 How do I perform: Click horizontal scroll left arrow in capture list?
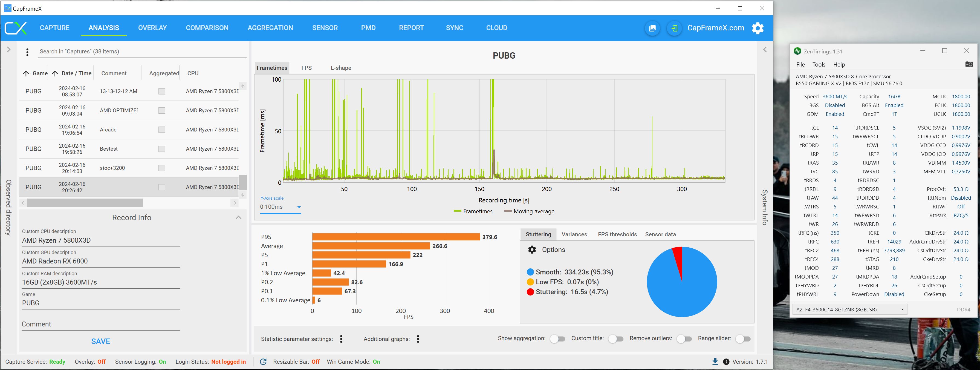coord(24,203)
